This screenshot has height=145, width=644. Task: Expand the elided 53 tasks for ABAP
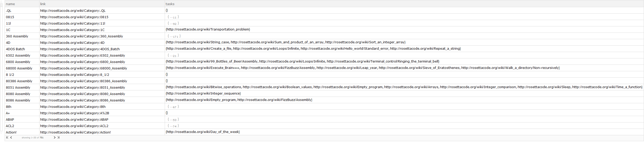point(173,119)
